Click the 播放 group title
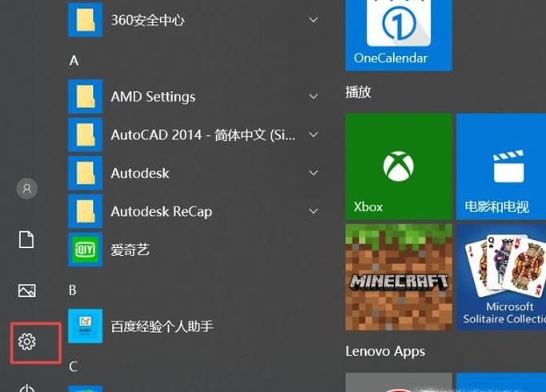This screenshot has height=392, width=546. coord(359,92)
